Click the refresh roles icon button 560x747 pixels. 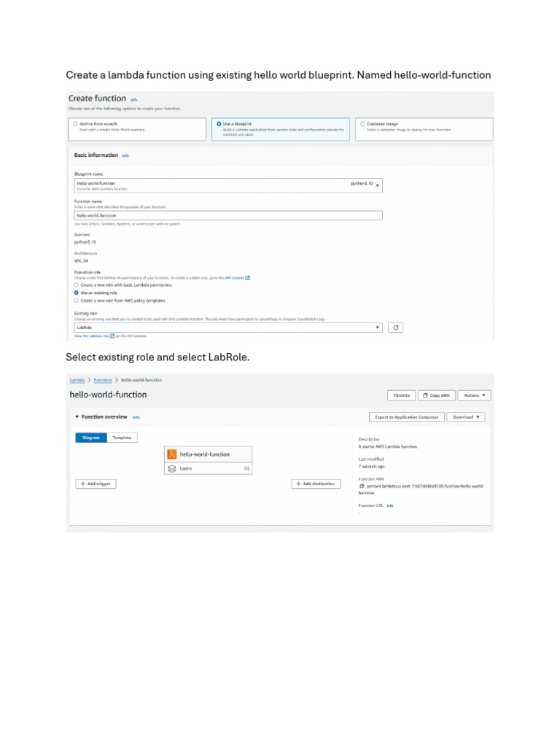click(395, 328)
